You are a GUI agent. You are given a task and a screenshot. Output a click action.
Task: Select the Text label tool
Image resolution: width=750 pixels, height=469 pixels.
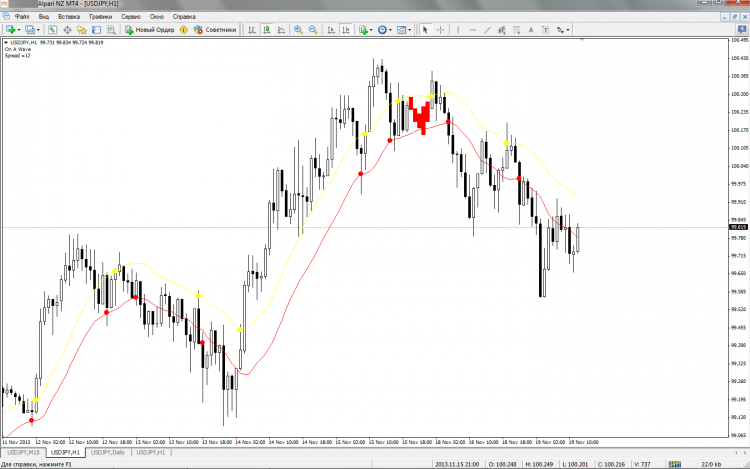point(530,30)
